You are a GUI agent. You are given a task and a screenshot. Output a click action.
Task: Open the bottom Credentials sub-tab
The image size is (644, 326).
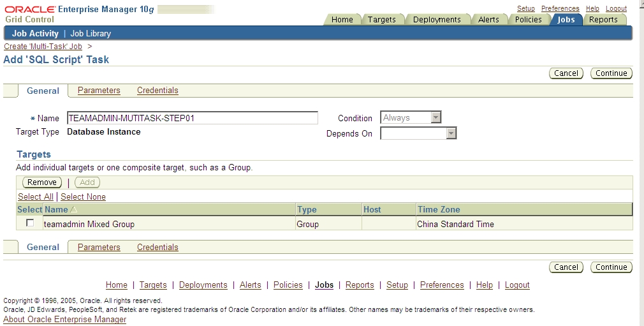pos(157,247)
